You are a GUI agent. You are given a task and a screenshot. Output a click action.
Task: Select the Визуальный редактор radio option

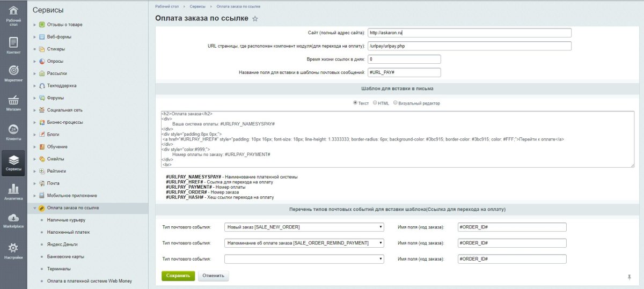tap(396, 103)
